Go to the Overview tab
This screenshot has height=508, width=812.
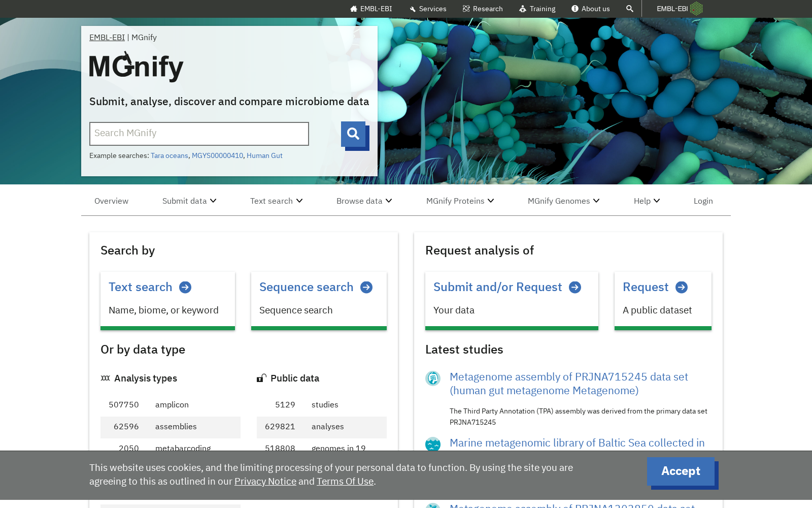click(x=112, y=201)
